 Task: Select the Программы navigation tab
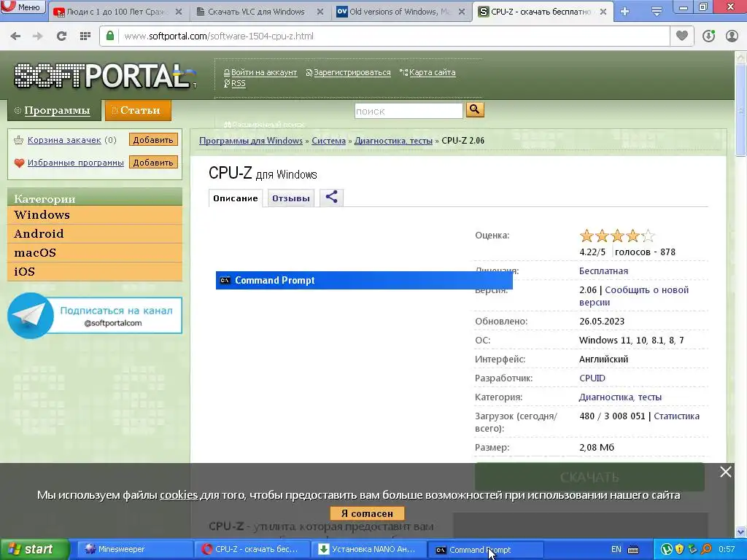click(x=54, y=111)
